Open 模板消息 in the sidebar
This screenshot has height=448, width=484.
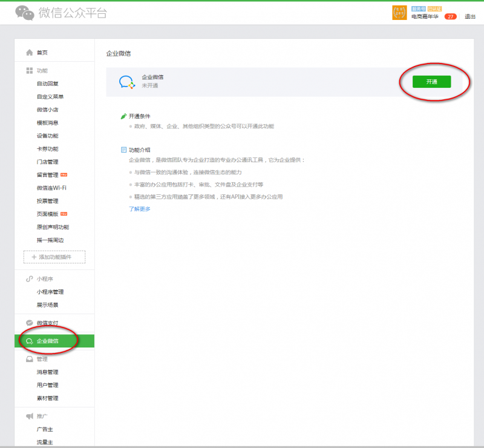point(48,123)
